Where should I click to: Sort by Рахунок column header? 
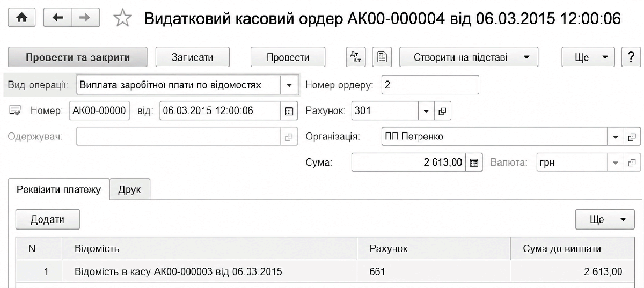[x=435, y=249]
